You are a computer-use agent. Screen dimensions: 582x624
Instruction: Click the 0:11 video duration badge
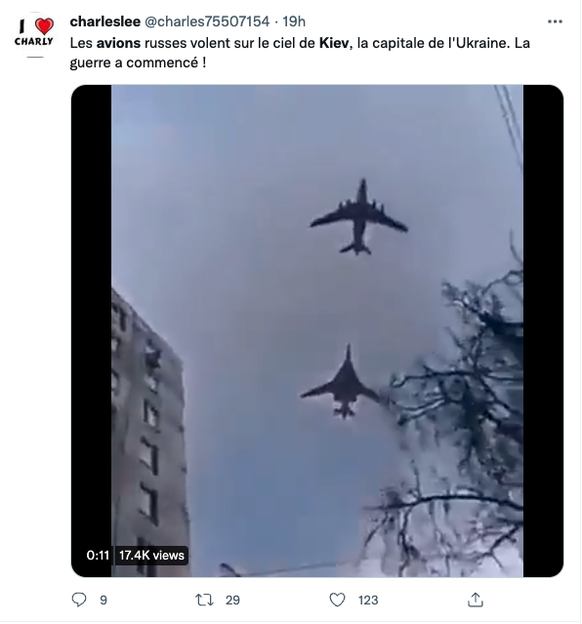[98, 555]
